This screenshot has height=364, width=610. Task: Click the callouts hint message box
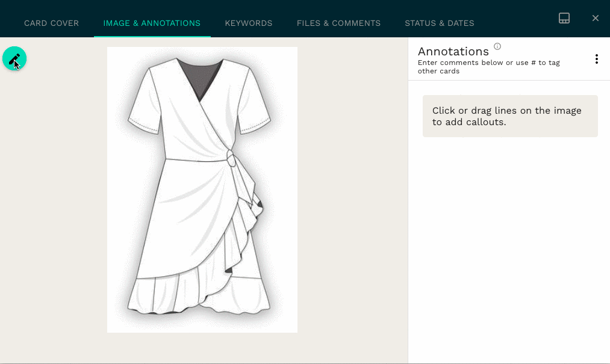coord(510,116)
